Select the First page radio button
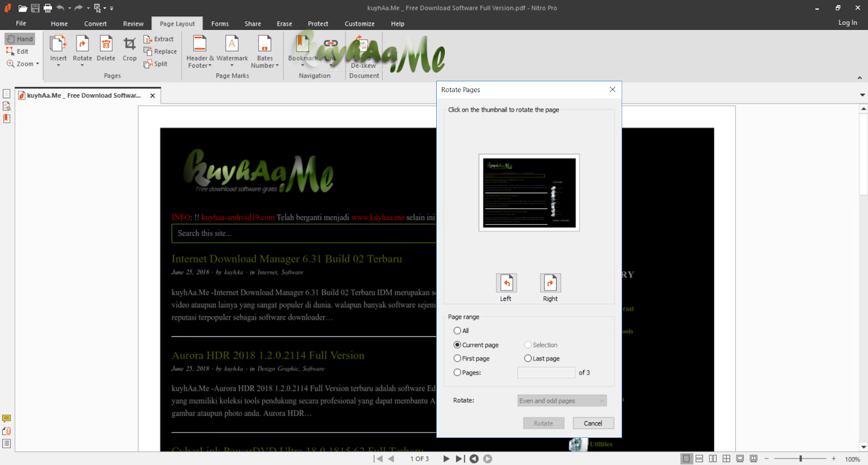Viewport: 868px width, 465px height. [457, 358]
